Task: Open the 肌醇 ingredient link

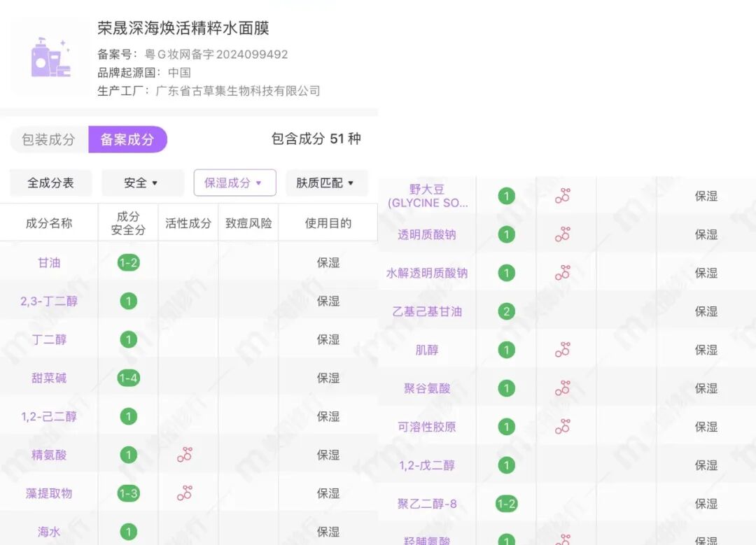Action: 427,350
